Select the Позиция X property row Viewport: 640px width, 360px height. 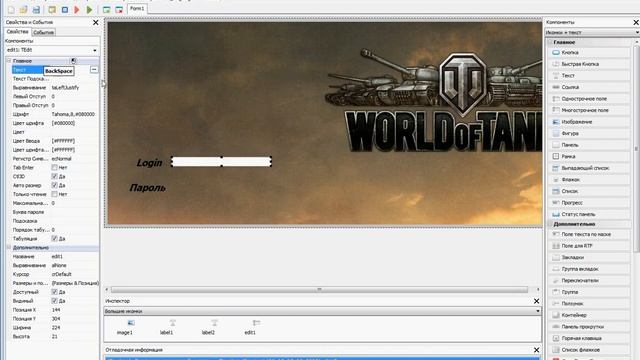(x=53, y=310)
